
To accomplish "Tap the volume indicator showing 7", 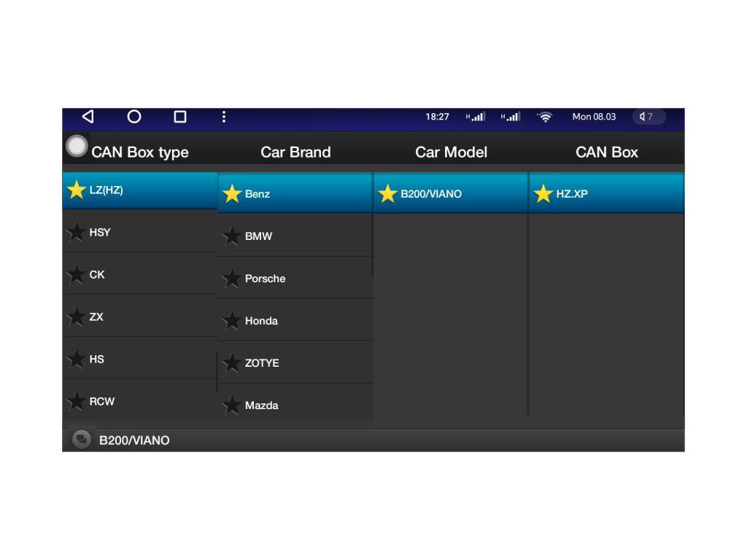I will [x=649, y=117].
